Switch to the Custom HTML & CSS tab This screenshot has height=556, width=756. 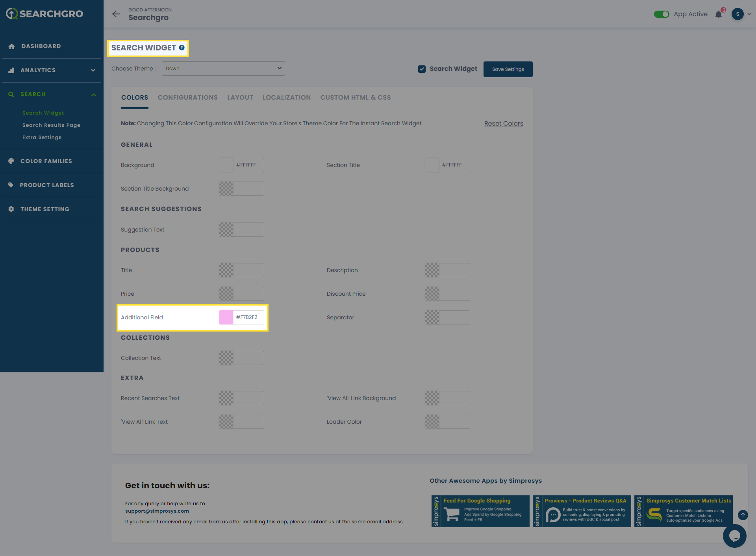click(355, 98)
